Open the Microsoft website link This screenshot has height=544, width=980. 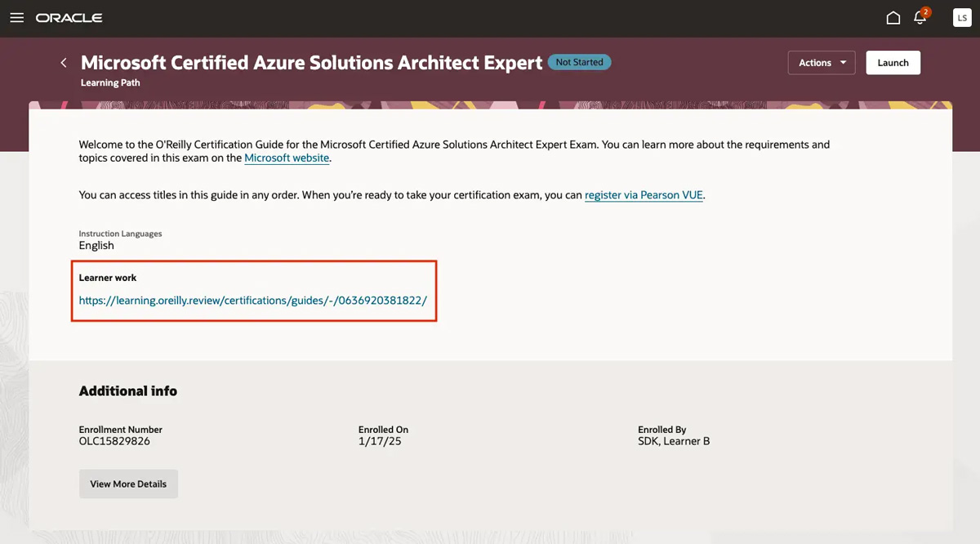pos(287,158)
